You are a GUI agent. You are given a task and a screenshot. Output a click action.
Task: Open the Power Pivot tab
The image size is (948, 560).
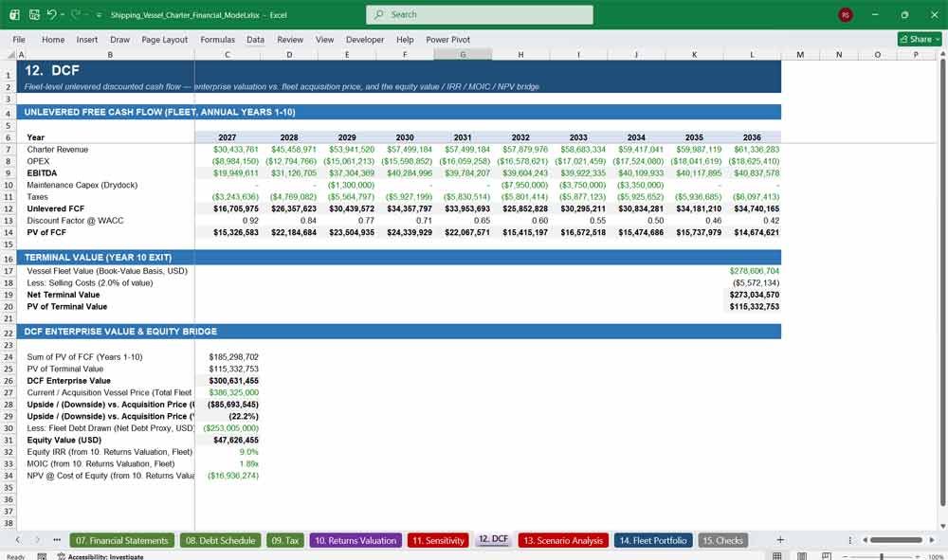click(x=448, y=39)
